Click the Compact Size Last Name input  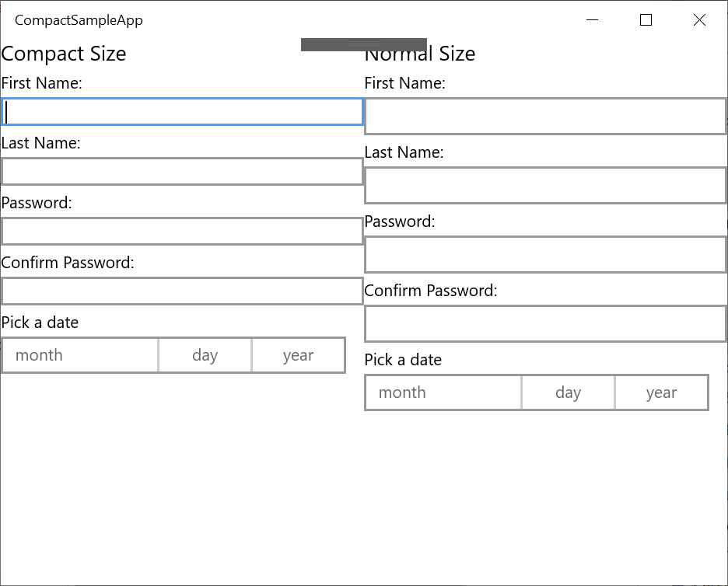(182, 171)
